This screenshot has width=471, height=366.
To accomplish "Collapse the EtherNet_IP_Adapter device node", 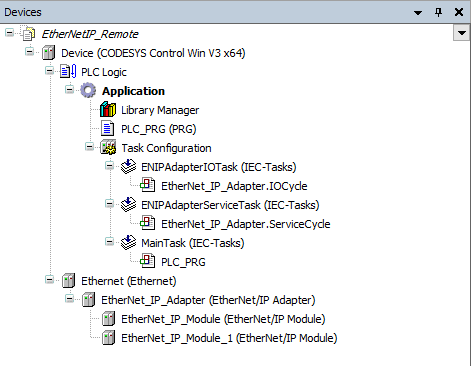I will coord(69,298).
